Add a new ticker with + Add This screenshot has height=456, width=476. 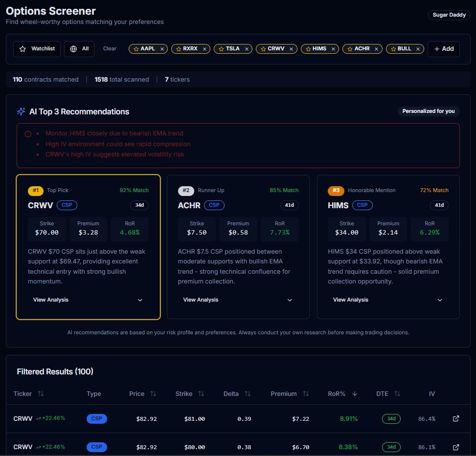[x=444, y=49]
